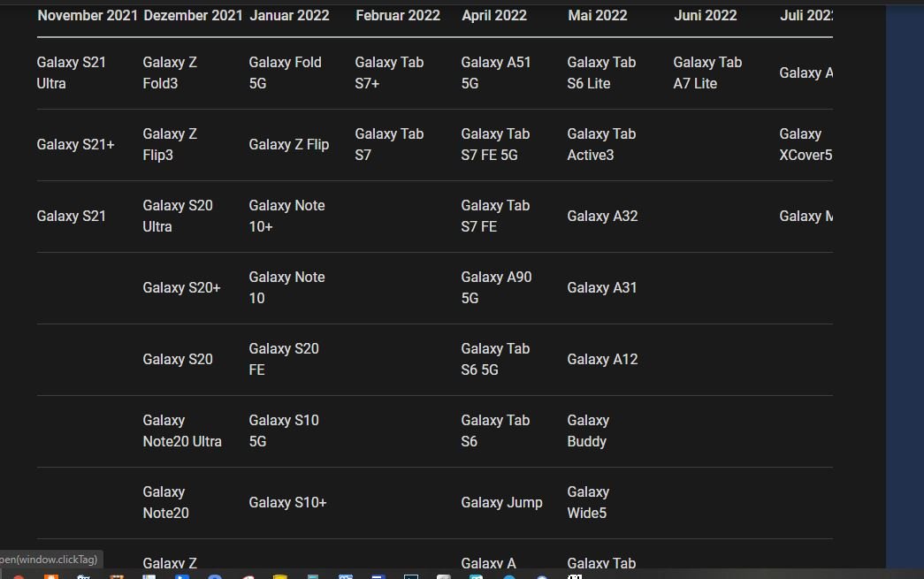Image resolution: width=924 pixels, height=579 pixels.
Task: Click the "Galaxy Jump" cell
Action: pos(501,502)
